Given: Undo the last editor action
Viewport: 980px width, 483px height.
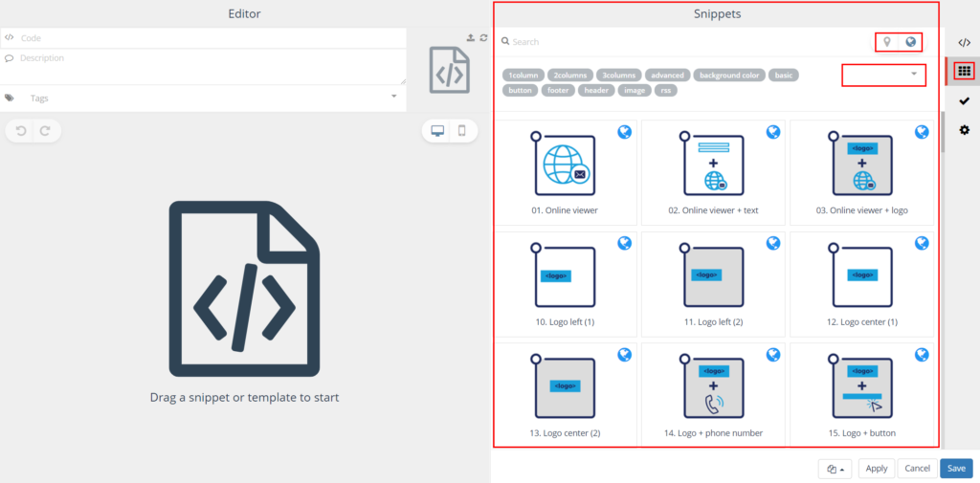Looking at the screenshot, I should [21, 131].
